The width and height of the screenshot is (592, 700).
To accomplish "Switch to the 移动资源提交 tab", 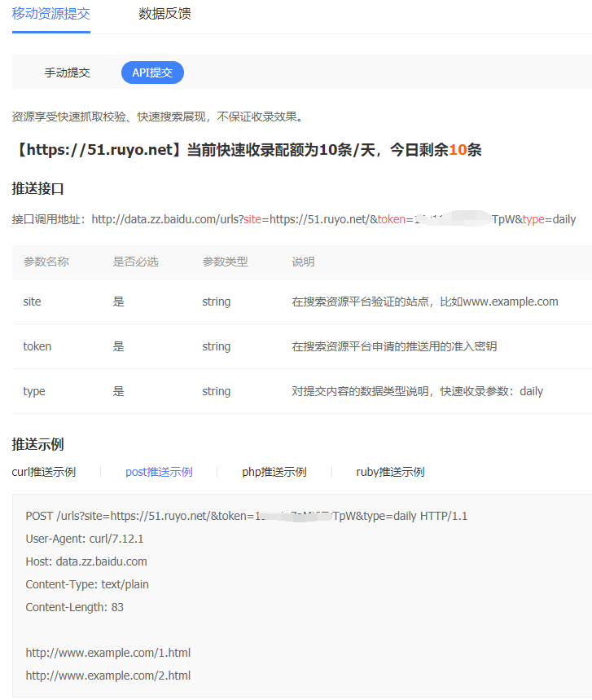I will (x=50, y=14).
